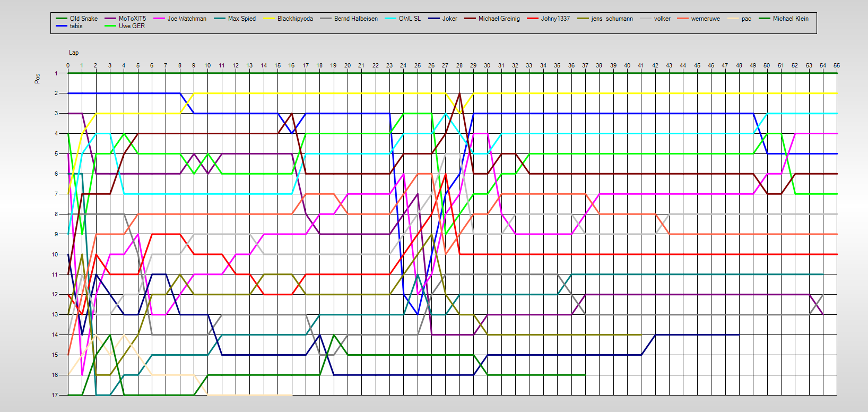868x412 pixels.
Task: Select lap 36 on the lap axis
Action: (x=571, y=65)
